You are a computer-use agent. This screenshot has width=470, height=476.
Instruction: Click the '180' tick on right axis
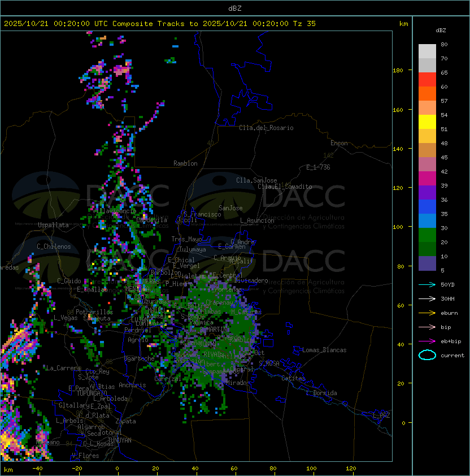click(x=398, y=71)
